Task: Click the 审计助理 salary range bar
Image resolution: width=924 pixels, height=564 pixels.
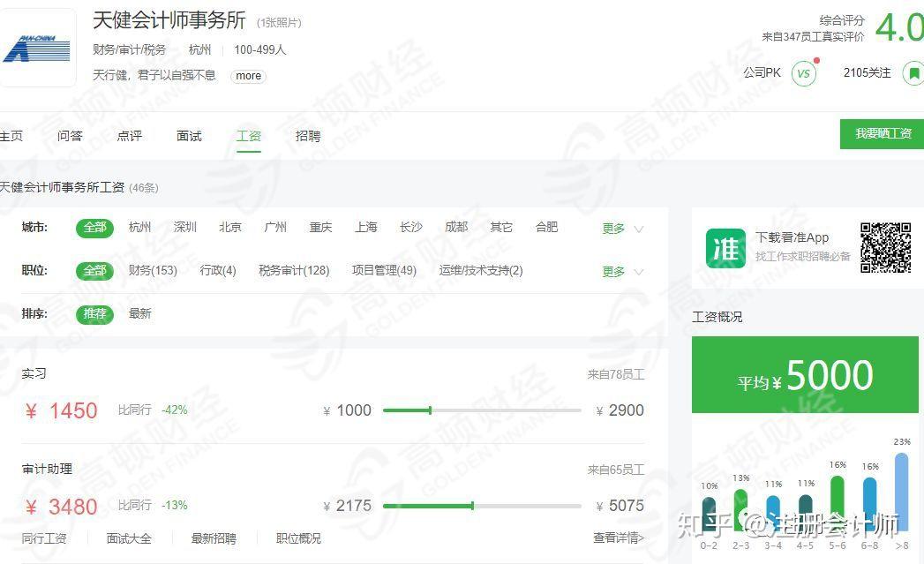Action: tap(482, 506)
